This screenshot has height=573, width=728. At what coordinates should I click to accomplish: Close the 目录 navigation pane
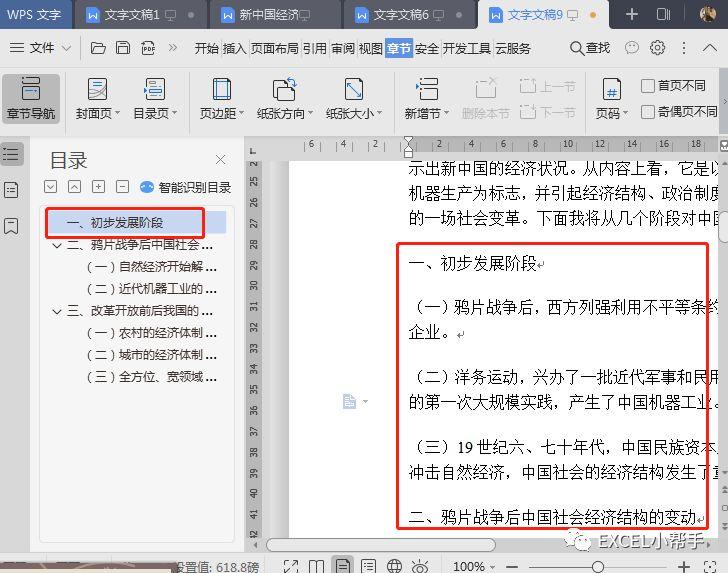click(x=221, y=160)
